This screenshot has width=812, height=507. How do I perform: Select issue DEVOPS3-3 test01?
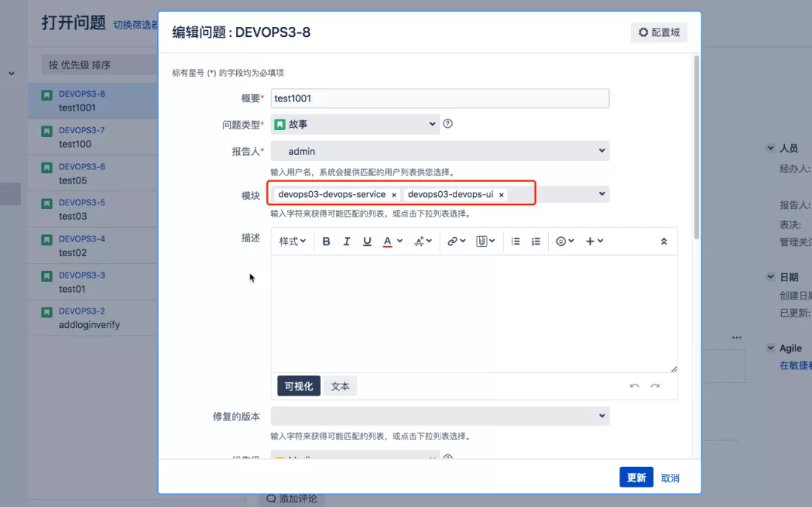tap(92, 282)
